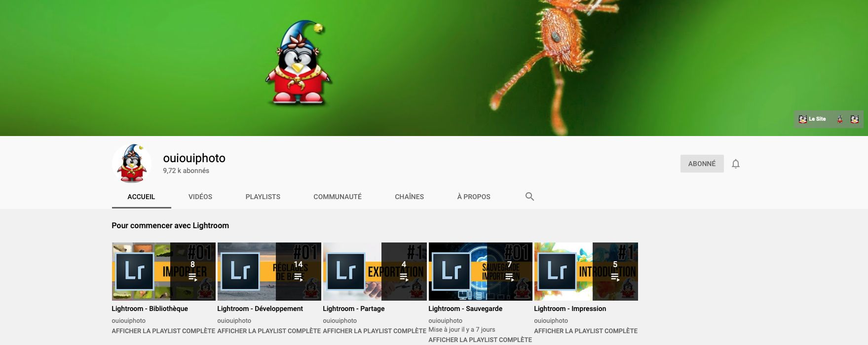Click the ouiouiphoto author under Sauvegarde playlist
This screenshot has width=868, height=345.
pos(446,320)
